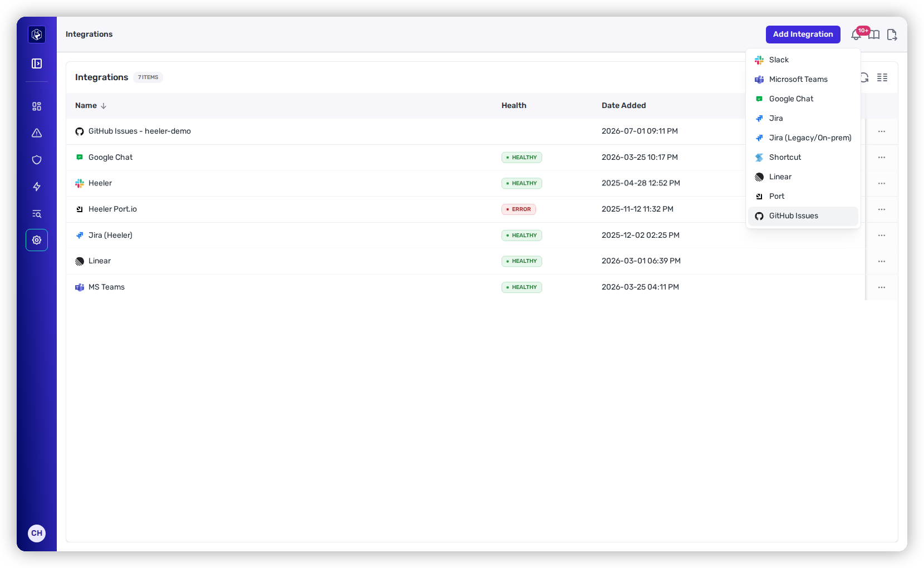The height and width of the screenshot is (568, 924).
Task: Open the shield icon in sidebar
Action: point(37,160)
